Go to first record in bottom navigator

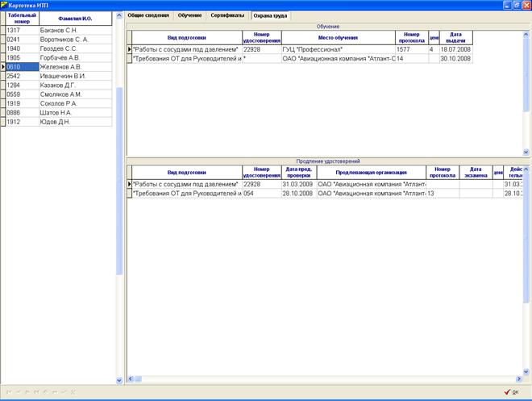pos(9,392)
